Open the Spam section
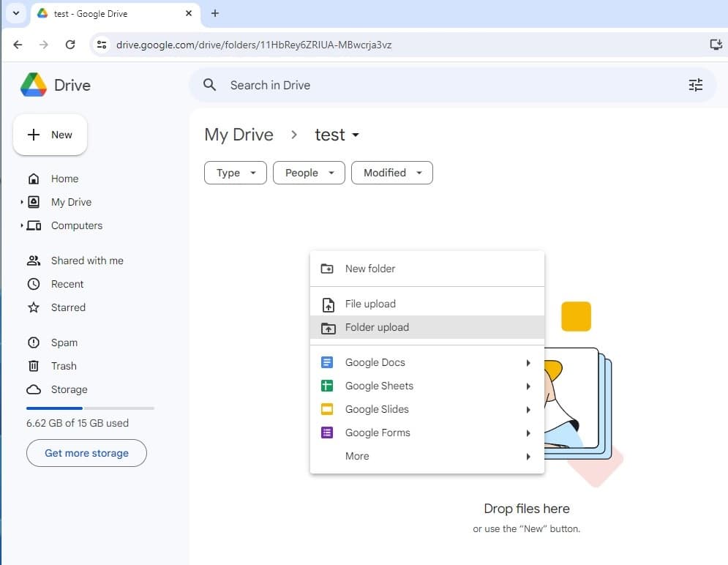 point(64,343)
